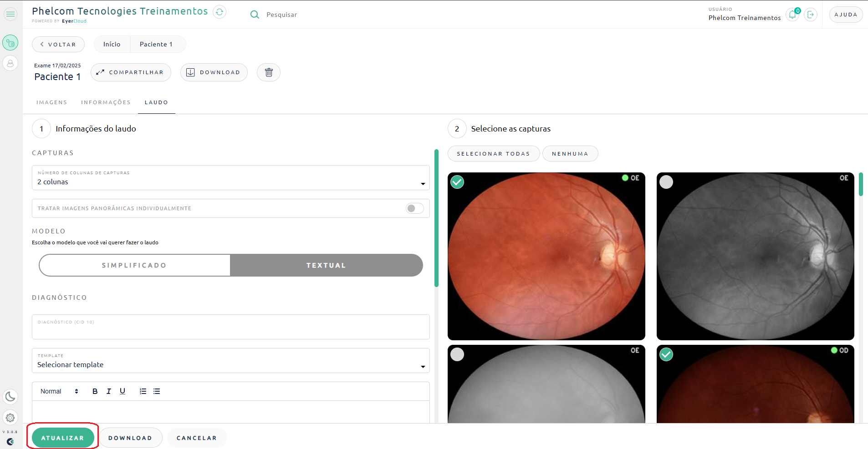Click the Phelcom Tecnologies Treinamentos title
The width and height of the screenshot is (868, 449).
[x=120, y=11]
